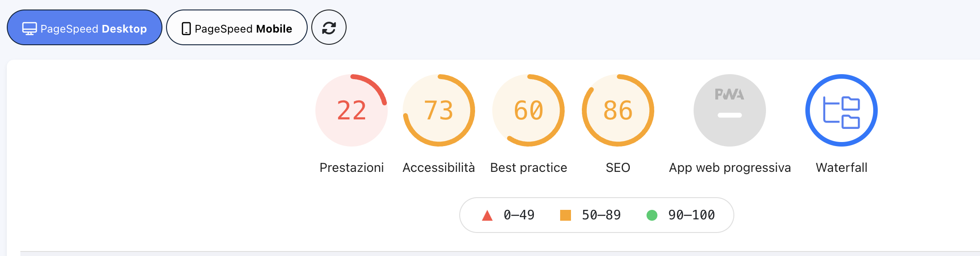Switch to PageSpeed Mobile tab
980x256 pixels.
[x=237, y=28]
